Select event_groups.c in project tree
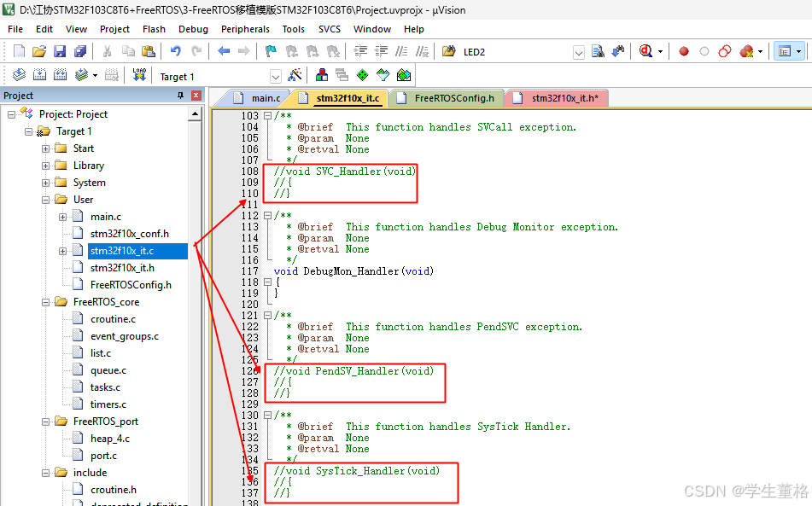 pyautogui.click(x=125, y=336)
